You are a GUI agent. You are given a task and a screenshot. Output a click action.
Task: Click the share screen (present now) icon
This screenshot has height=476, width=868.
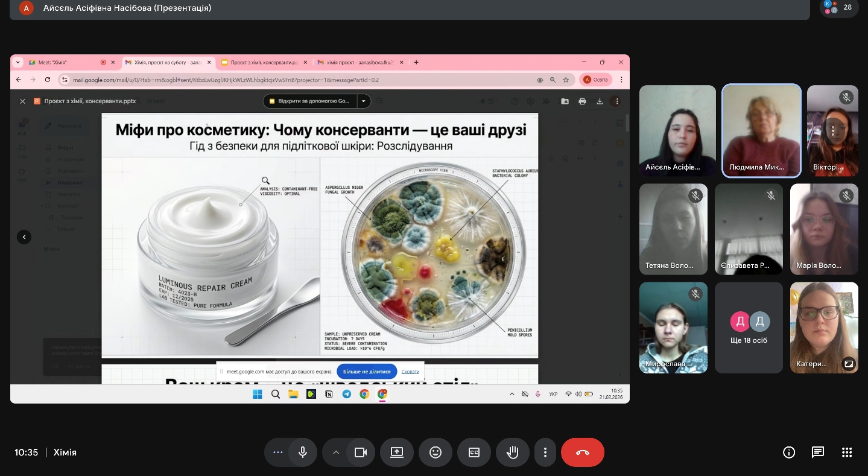pyautogui.click(x=397, y=452)
